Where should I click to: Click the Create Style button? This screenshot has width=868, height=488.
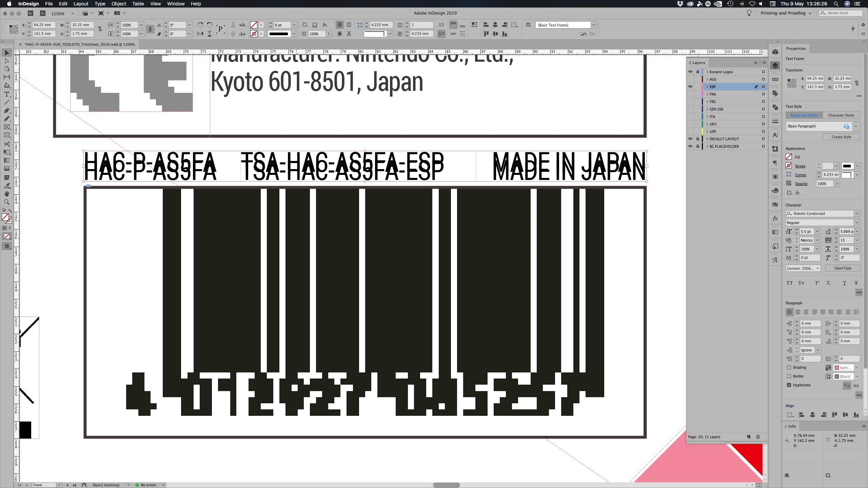(841, 137)
